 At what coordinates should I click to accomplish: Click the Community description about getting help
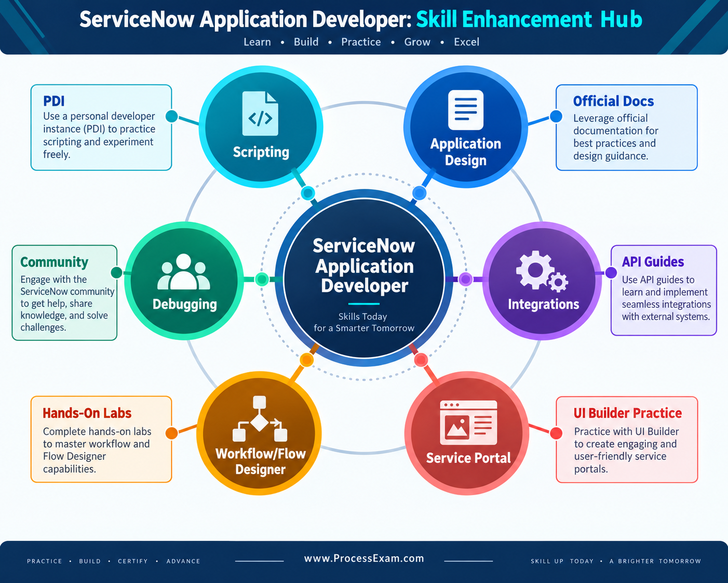(67, 303)
